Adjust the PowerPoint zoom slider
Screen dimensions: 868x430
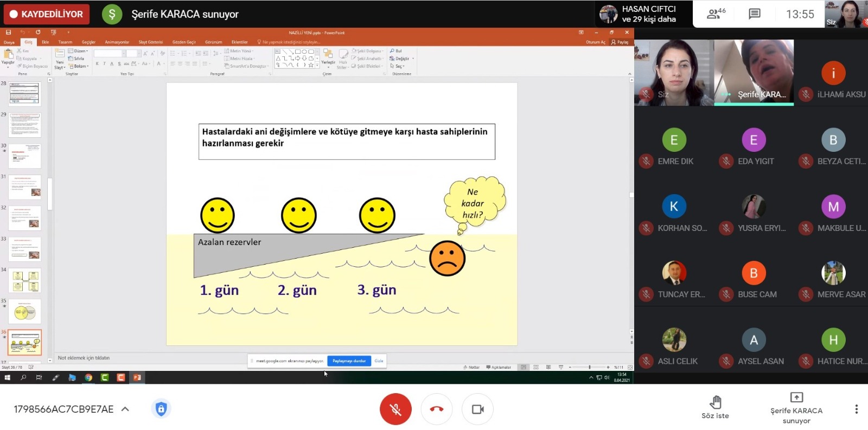(589, 367)
